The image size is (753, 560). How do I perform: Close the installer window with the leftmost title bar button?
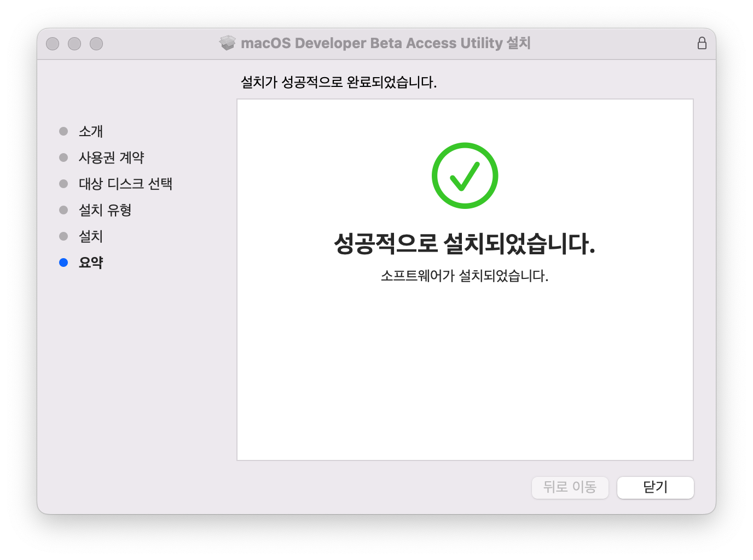click(x=53, y=44)
